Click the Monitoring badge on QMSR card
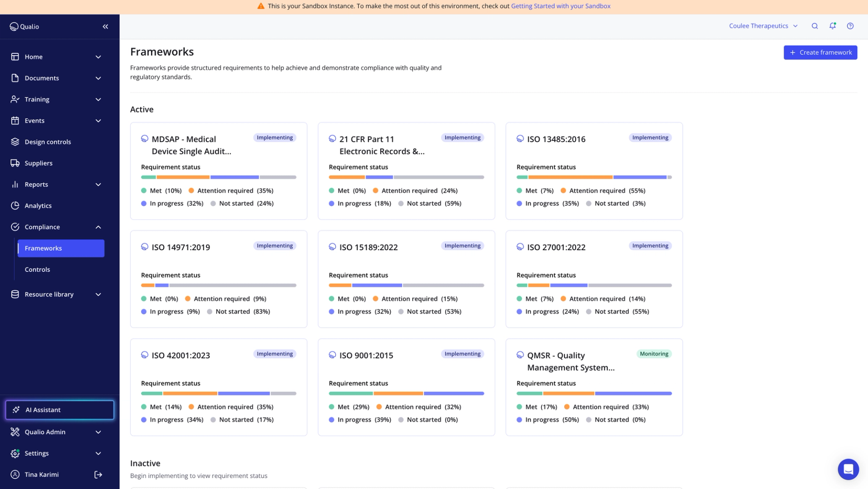This screenshot has width=868, height=489. coord(654,354)
